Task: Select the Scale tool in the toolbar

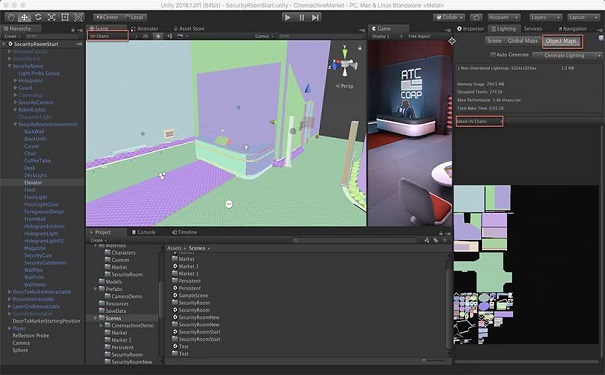Action: (x=51, y=17)
